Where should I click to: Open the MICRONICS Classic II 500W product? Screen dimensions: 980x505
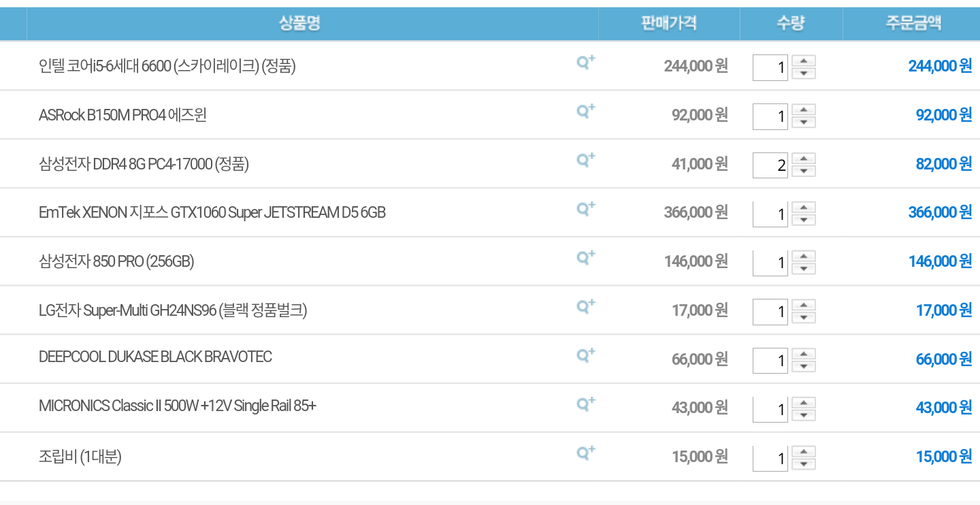pos(177,406)
